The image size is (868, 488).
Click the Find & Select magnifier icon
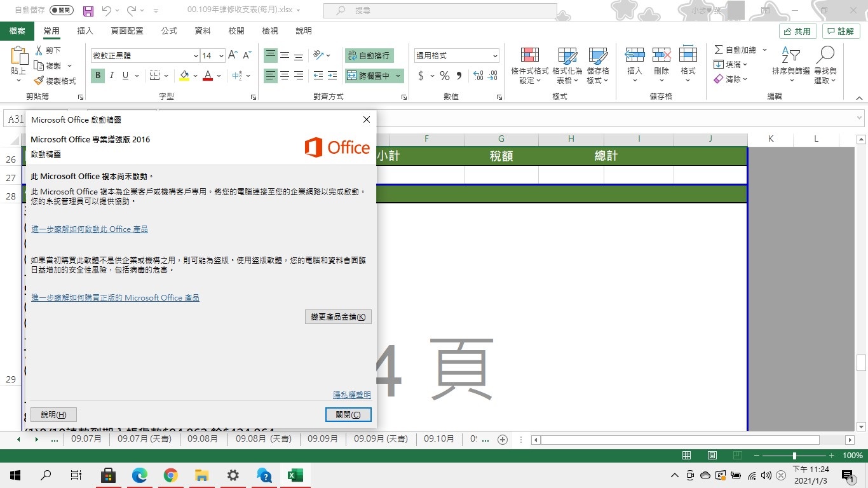[825, 55]
